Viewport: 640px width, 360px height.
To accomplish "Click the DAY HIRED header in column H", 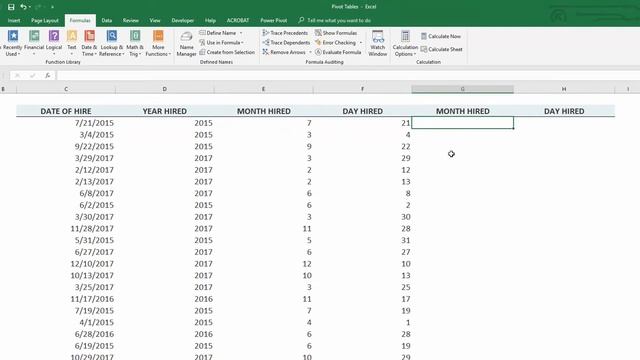I will pyautogui.click(x=564, y=111).
